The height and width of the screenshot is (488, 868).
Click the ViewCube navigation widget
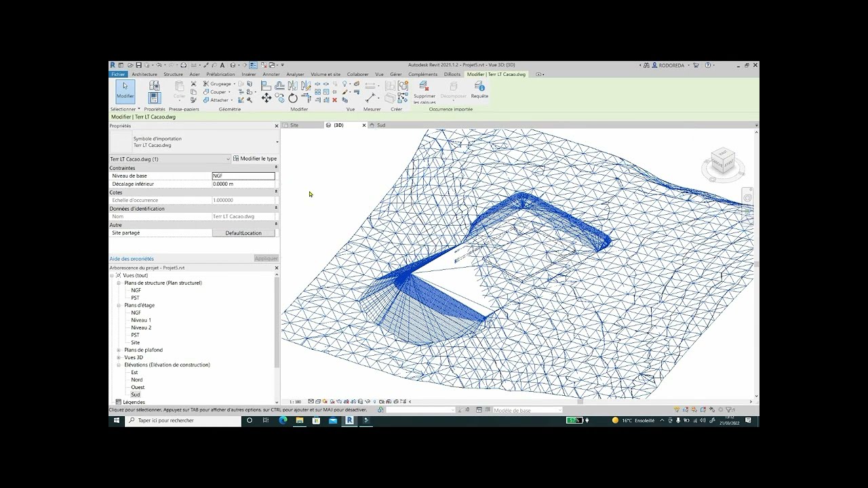(722, 163)
